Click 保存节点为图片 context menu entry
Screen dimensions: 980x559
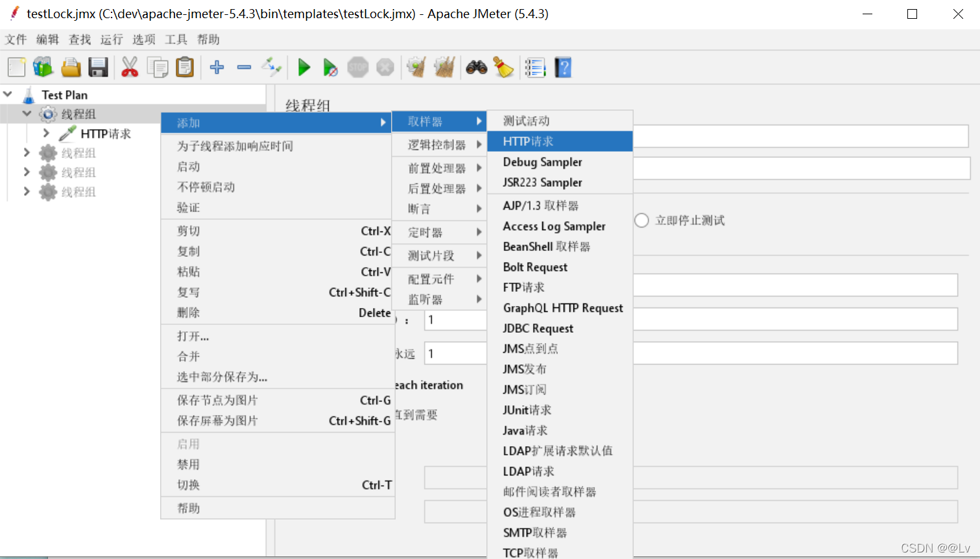click(278, 400)
